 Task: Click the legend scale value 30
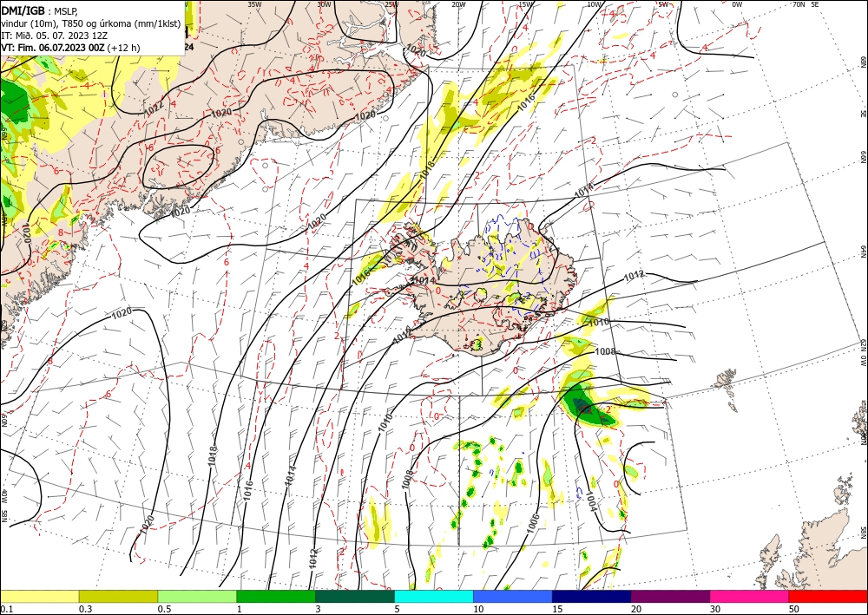click(715, 609)
